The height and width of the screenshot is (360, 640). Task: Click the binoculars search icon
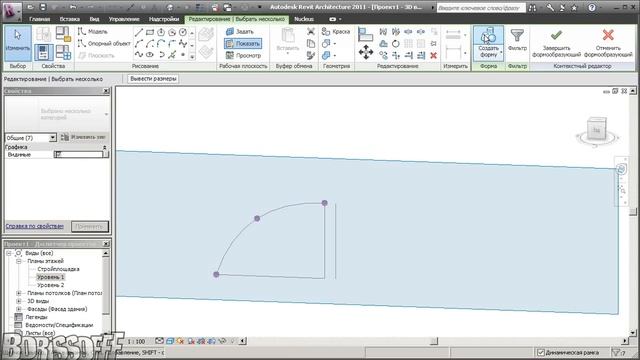coord(533,7)
